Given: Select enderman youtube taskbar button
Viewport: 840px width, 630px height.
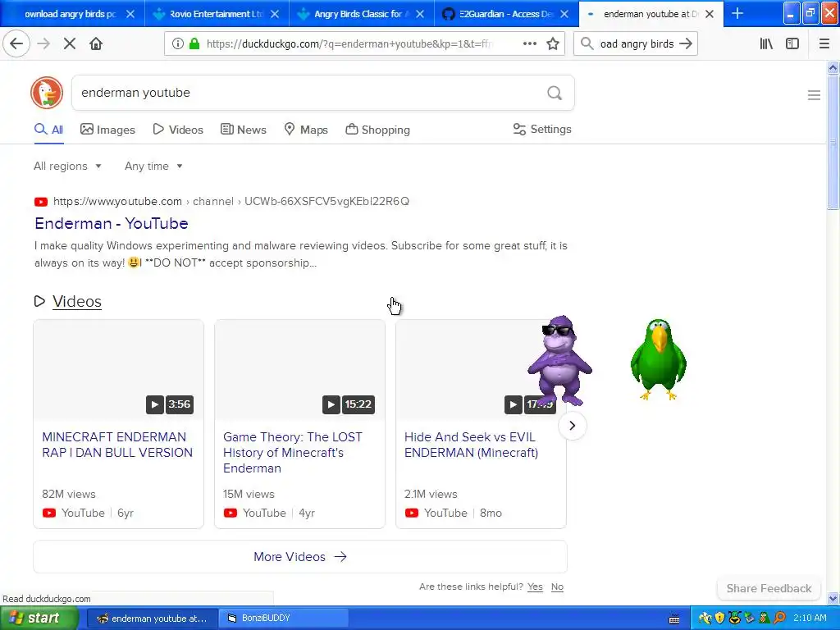Looking at the screenshot, I should [x=152, y=619].
